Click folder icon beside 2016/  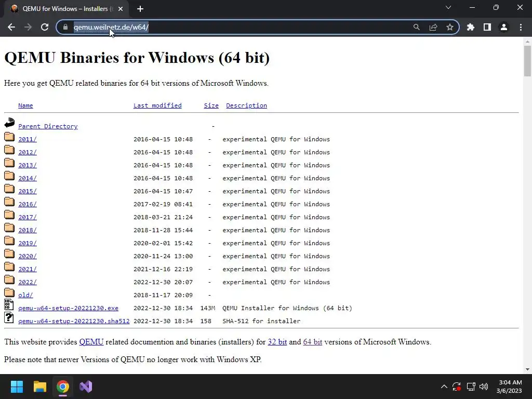coord(9,202)
